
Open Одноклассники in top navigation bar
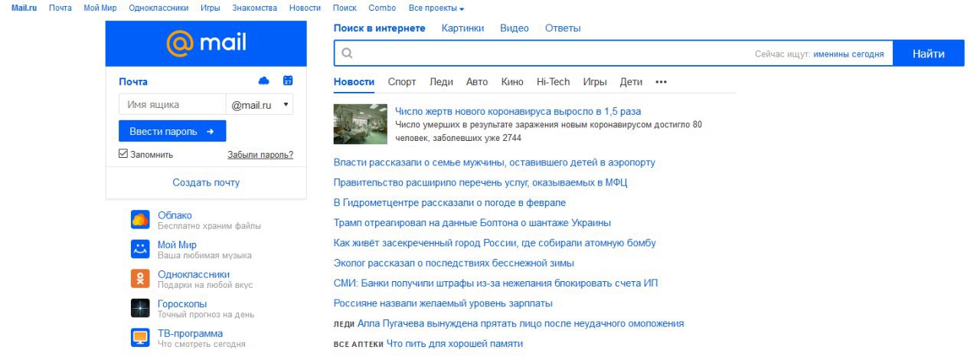click(158, 8)
